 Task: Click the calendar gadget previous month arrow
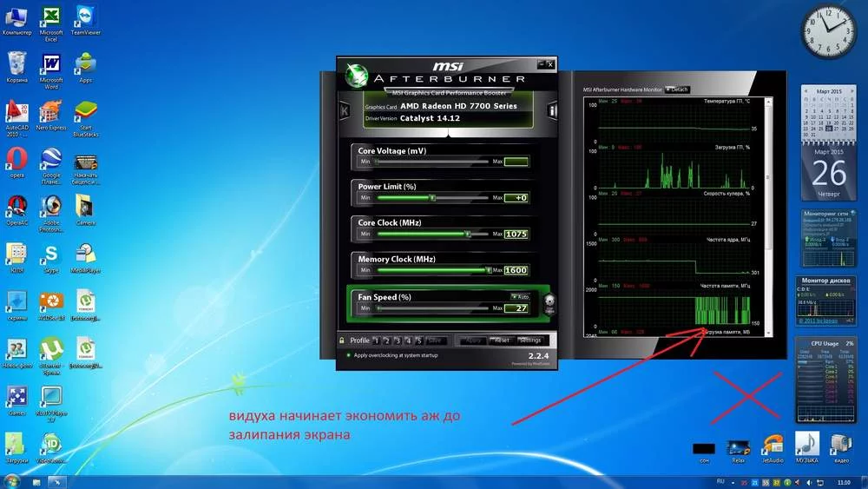pos(806,91)
